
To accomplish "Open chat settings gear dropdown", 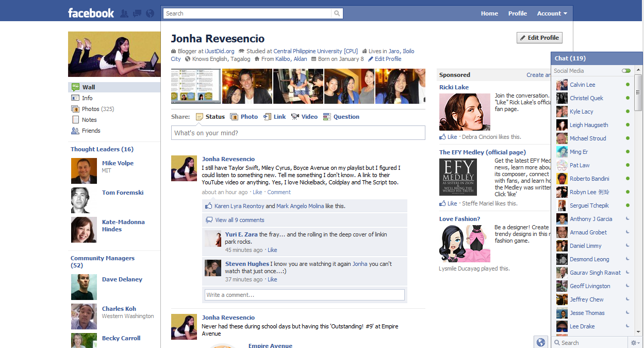I will [635, 342].
